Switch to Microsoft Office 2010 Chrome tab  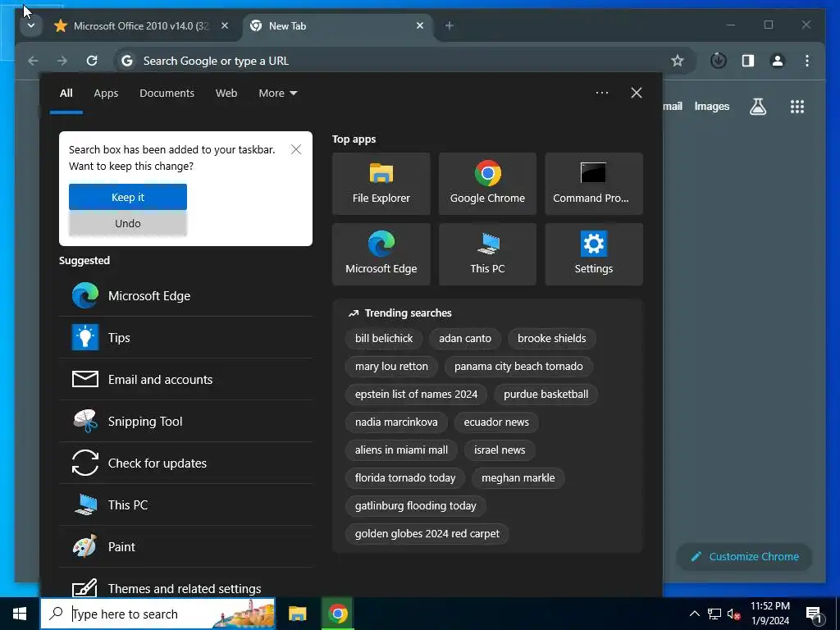pos(141,25)
